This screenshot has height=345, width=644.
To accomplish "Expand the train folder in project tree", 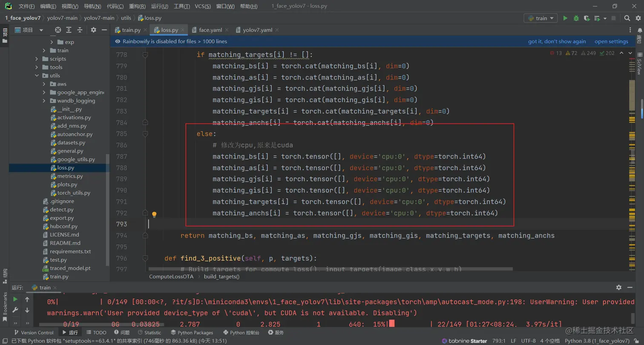I will point(44,50).
